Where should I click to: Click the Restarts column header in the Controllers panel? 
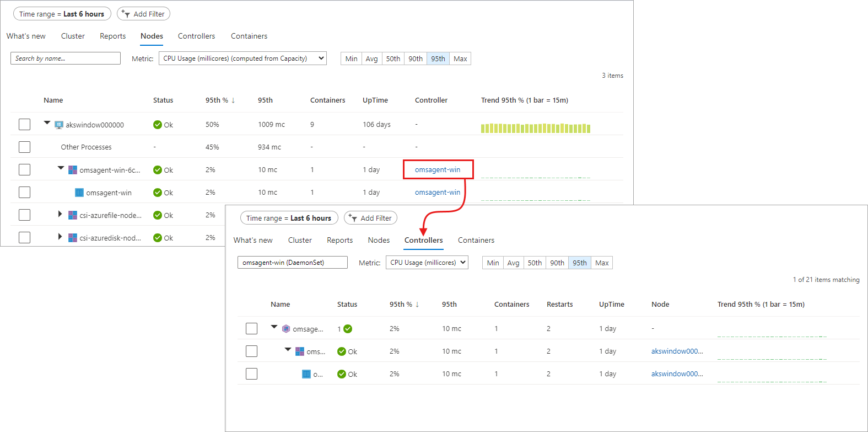click(x=560, y=305)
